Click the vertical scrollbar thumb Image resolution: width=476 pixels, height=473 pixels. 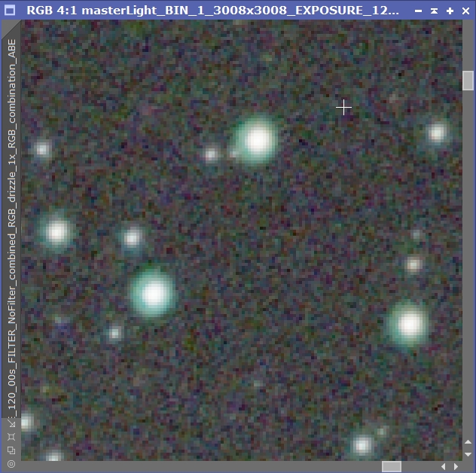click(x=468, y=81)
